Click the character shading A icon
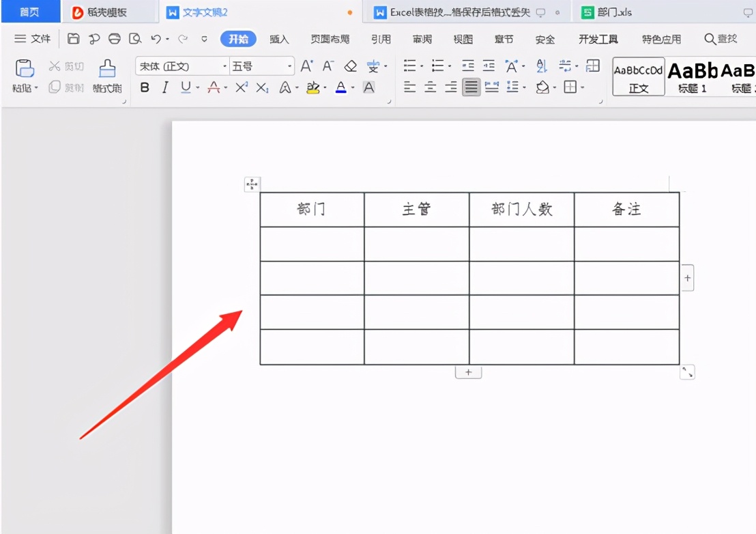 pos(369,87)
